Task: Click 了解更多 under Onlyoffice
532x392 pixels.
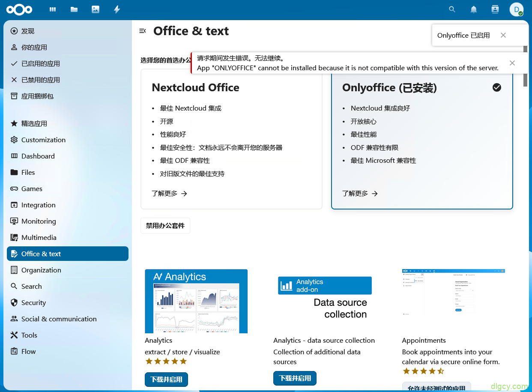Action: [360, 193]
